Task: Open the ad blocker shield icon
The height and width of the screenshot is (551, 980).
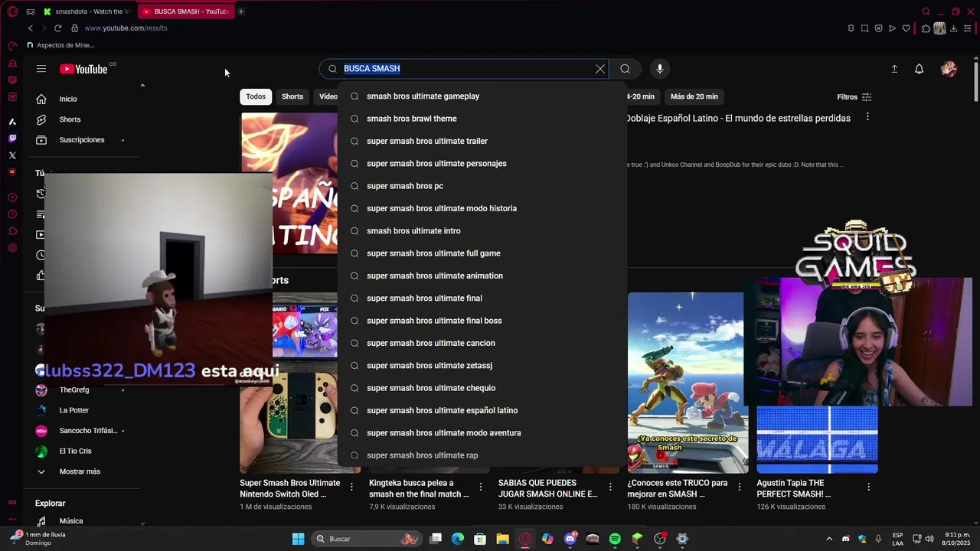Action: [878, 28]
